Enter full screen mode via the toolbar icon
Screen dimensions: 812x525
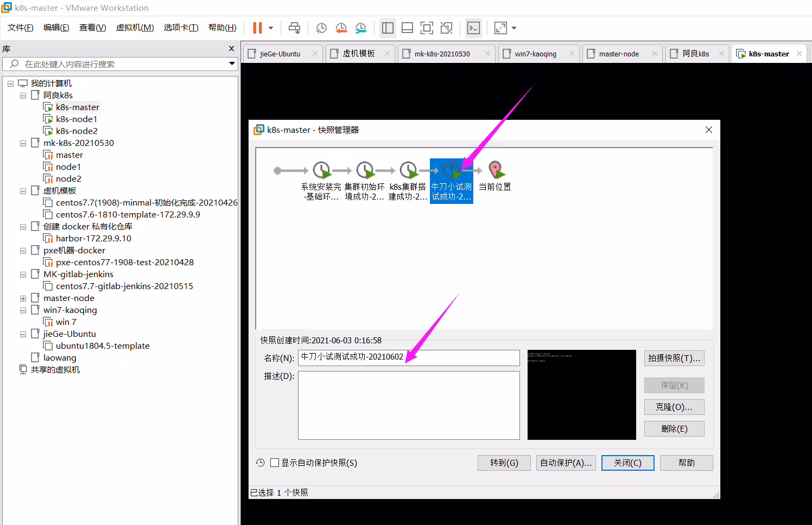tap(427, 28)
